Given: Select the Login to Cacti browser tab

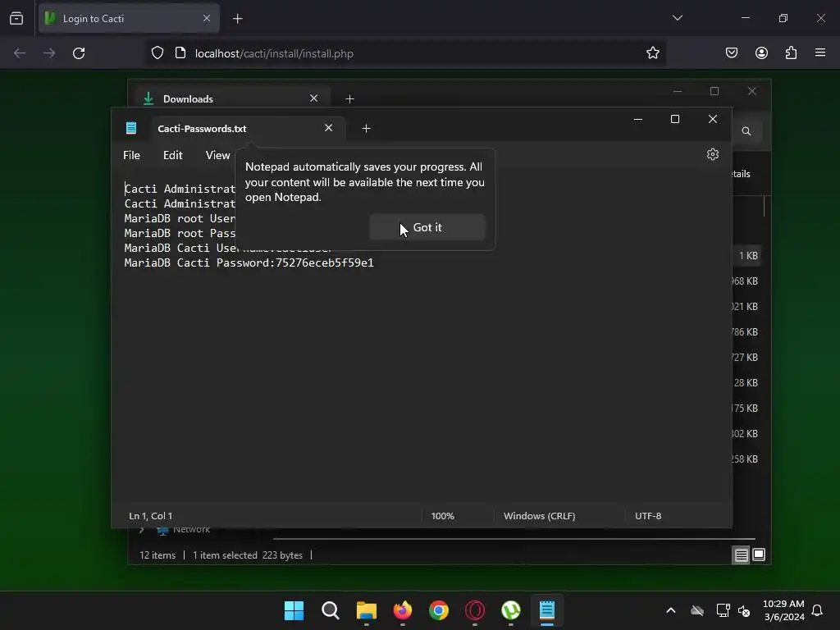Looking at the screenshot, I should (x=129, y=19).
